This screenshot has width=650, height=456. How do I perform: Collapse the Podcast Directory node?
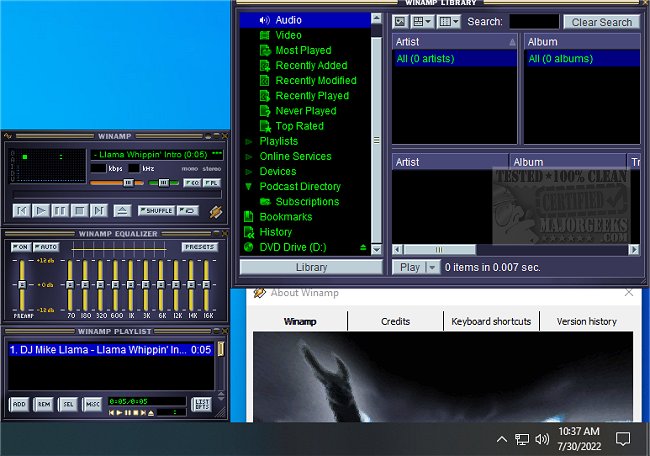click(x=249, y=187)
